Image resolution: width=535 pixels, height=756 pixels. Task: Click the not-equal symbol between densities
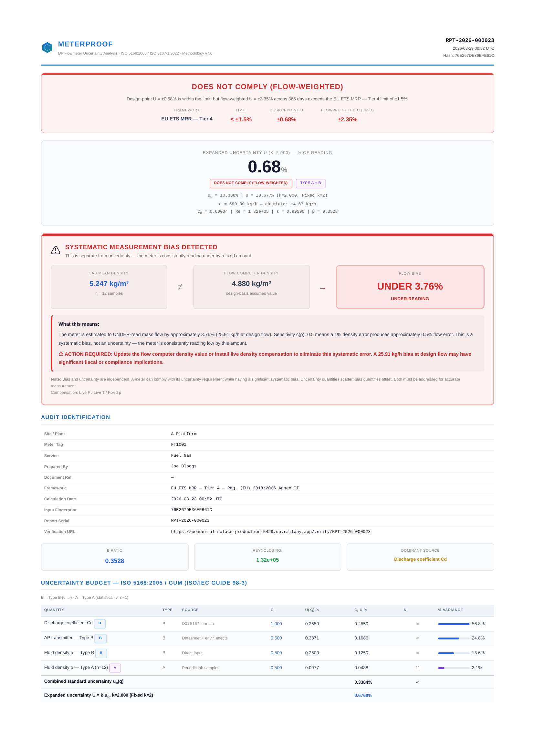point(180,287)
